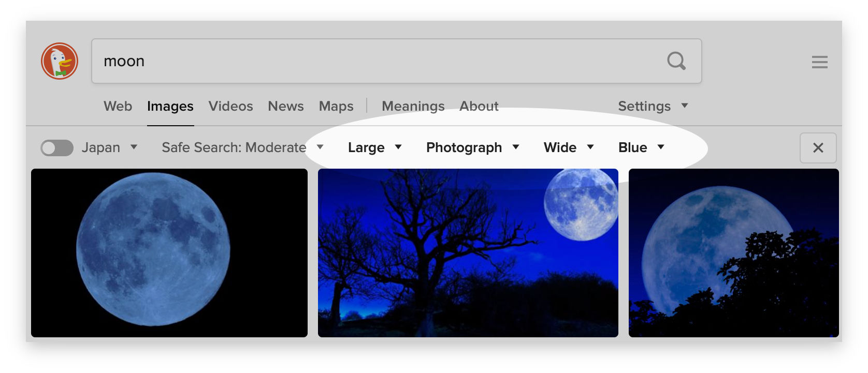The height and width of the screenshot is (373, 868).
Task: Open the blue moon on black thumbnail
Action: coord(169,253)
